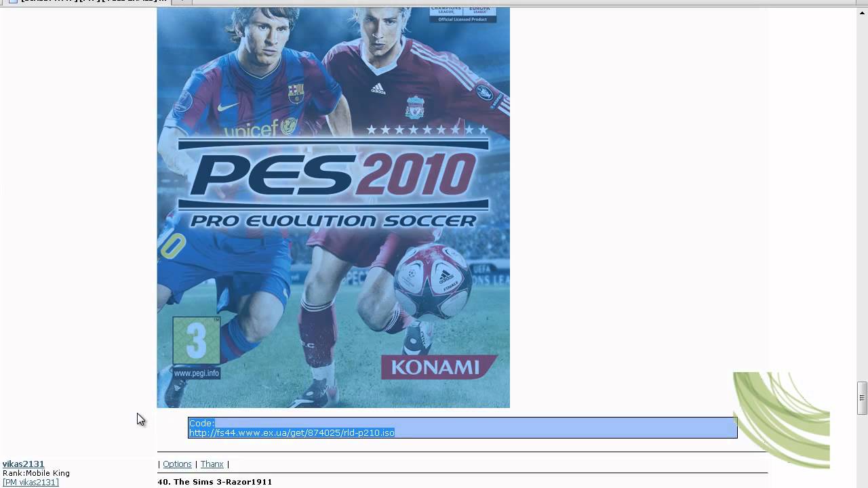Click the Thanx link below the post
Screen dimensions: 868x488
point(212,464)
